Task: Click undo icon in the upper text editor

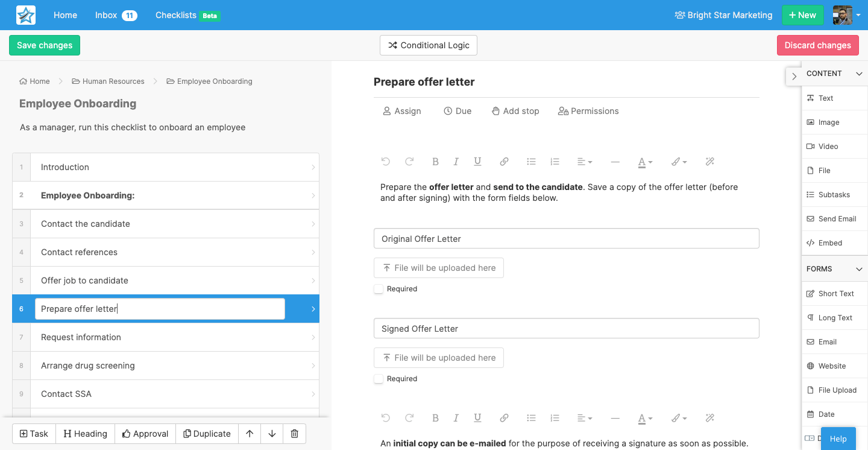Action: (x=386, y=162)
